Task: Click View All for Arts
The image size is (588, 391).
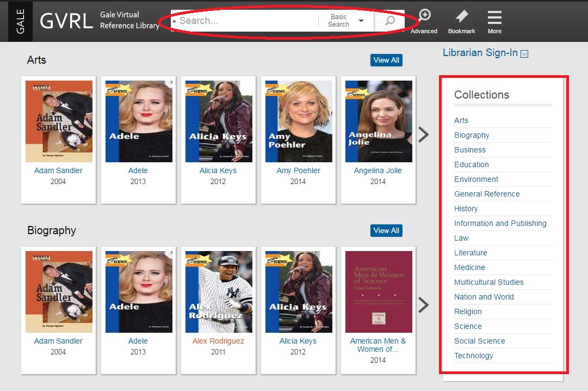Action: tap(386, 60)
